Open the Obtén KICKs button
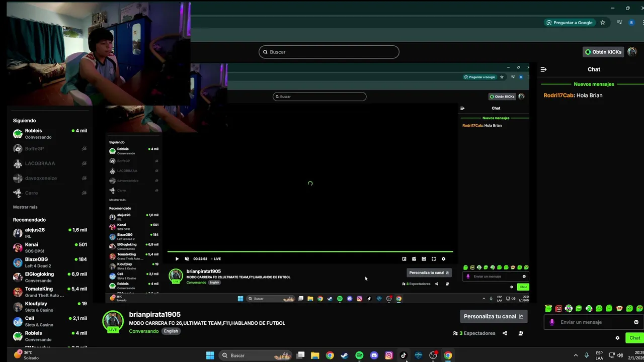644x362 pixels. pos(603,52)
